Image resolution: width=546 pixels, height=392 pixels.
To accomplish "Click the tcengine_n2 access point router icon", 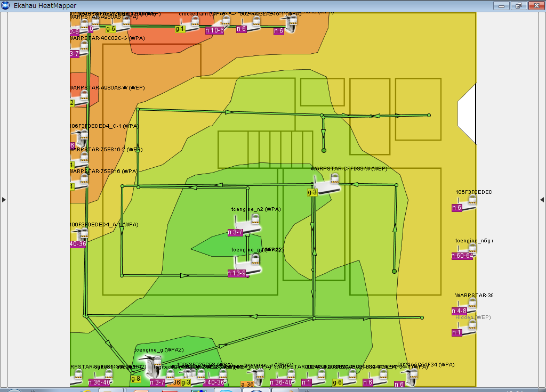I will [247, 224].
